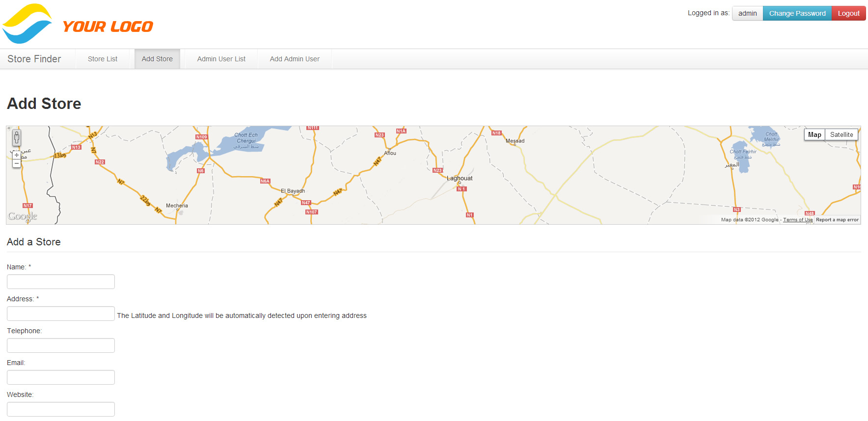This screenshot has height=421, width=868.
Task: Open the Store List tab
Action: (103, 59)
